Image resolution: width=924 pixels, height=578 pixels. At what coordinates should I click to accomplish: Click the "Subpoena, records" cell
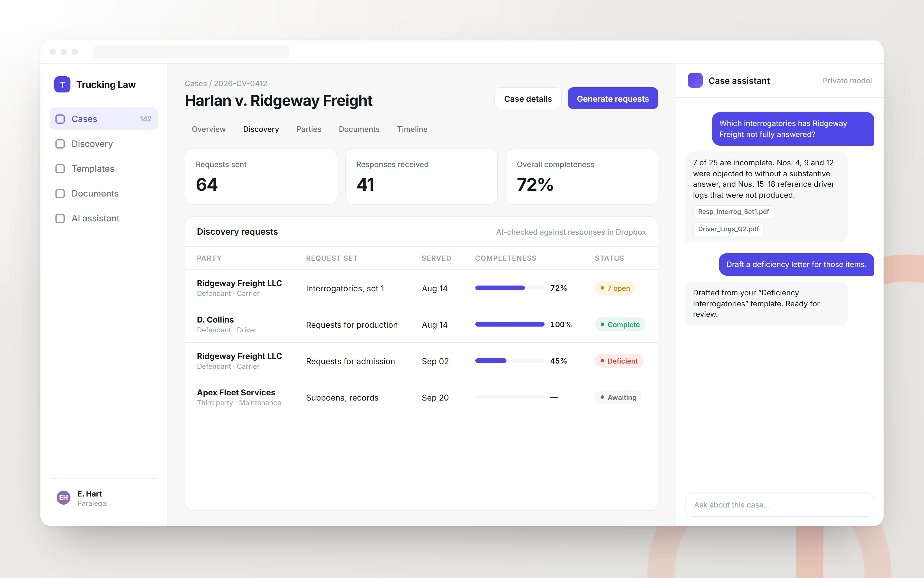point(342,398)
